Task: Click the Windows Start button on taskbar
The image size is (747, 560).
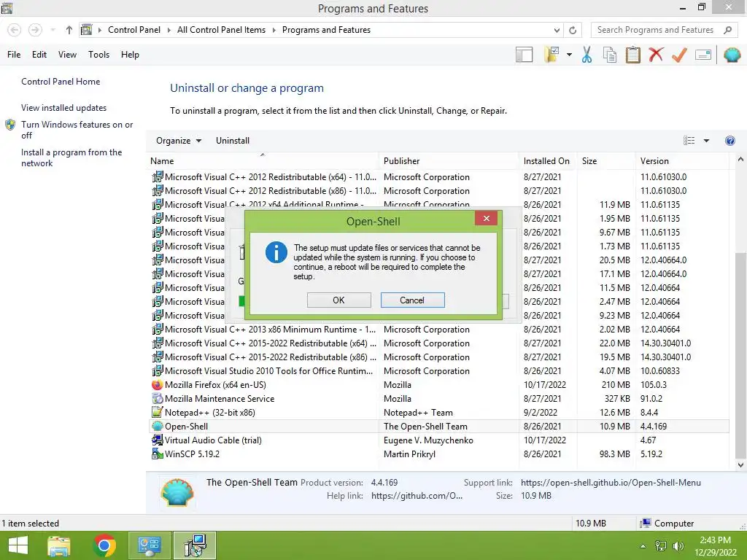Action: [18, 545]
